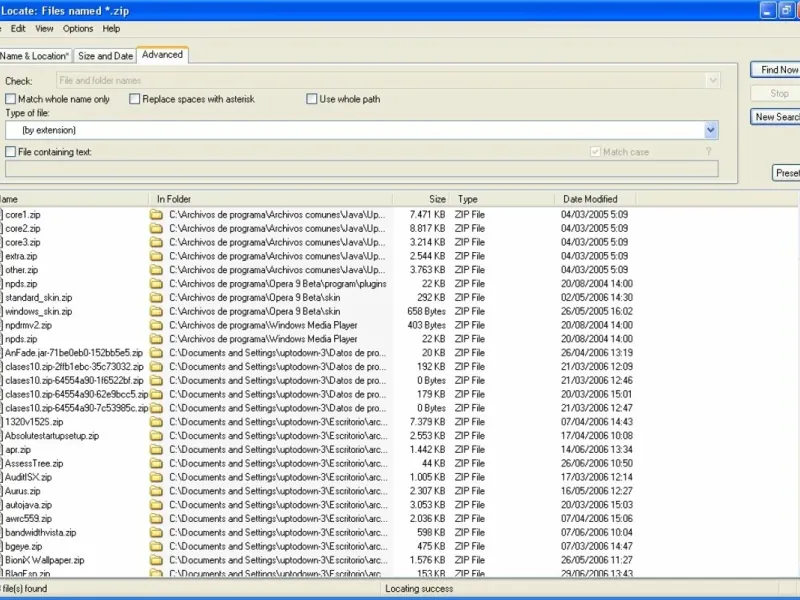
Task: Open the View menu
Action: click(44, 29)
